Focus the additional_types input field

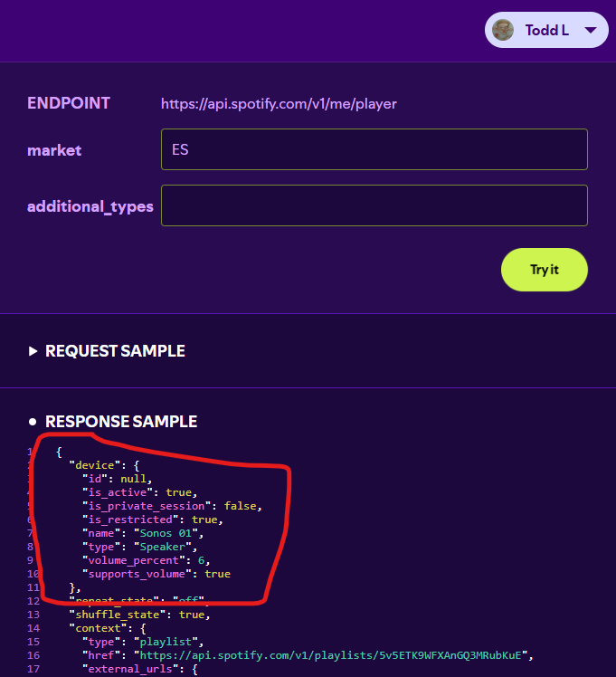click(374, 205)
